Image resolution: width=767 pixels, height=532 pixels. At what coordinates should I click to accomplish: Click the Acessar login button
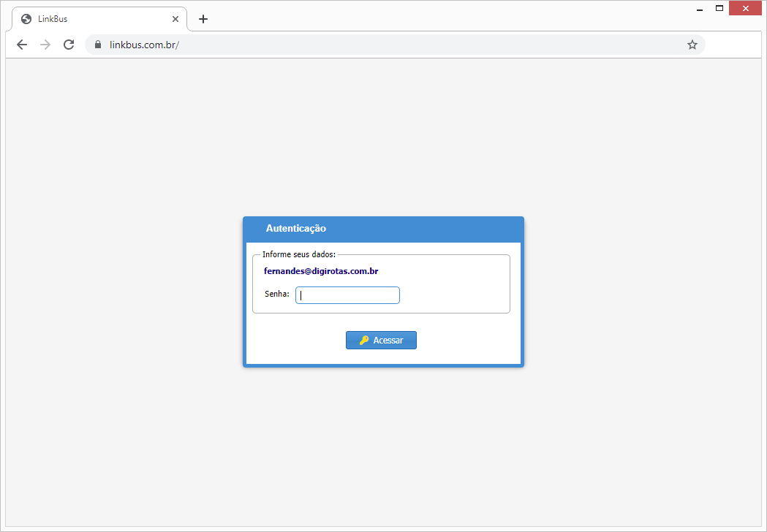tap(381, 340)
